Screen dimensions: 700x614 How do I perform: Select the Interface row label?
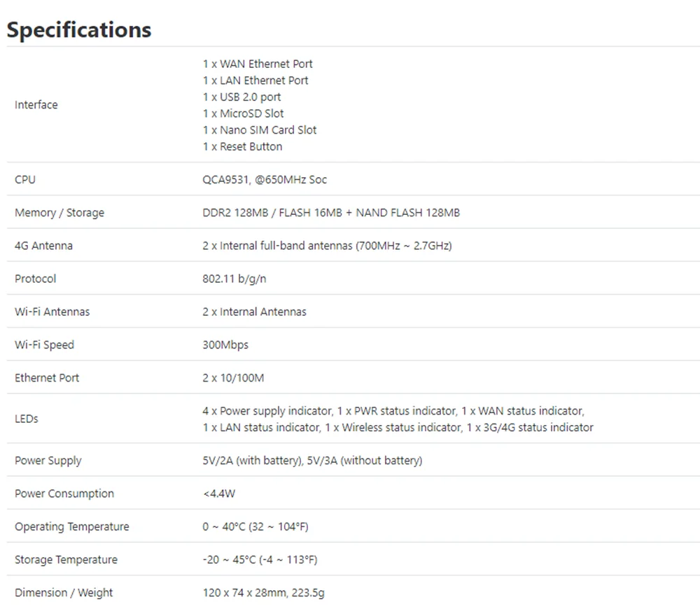(36, 104)
